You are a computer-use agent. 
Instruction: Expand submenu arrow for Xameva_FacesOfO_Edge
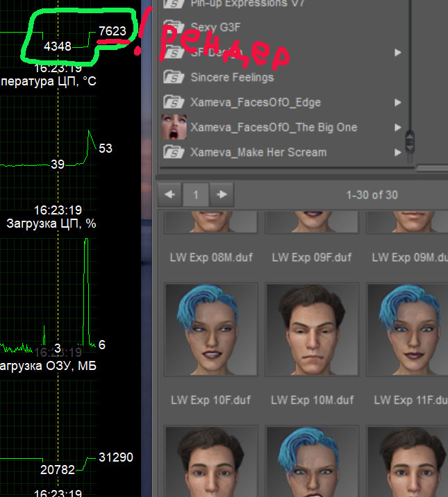click(397, 102)
